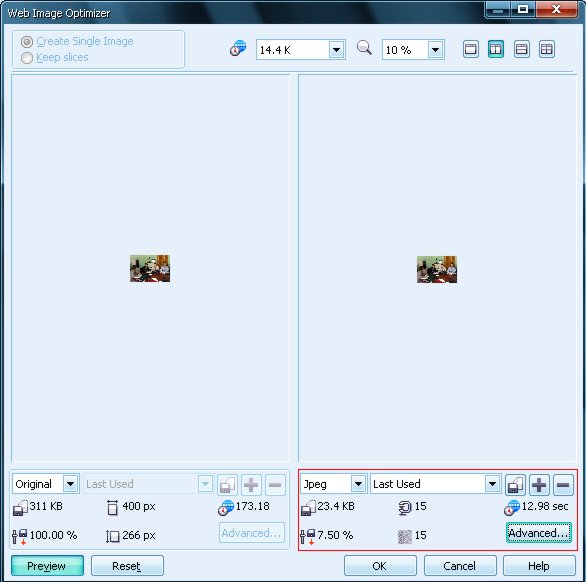Click the right pane save preset icon
The width and height of the screenshot is (586, 582).
point(515,484)
